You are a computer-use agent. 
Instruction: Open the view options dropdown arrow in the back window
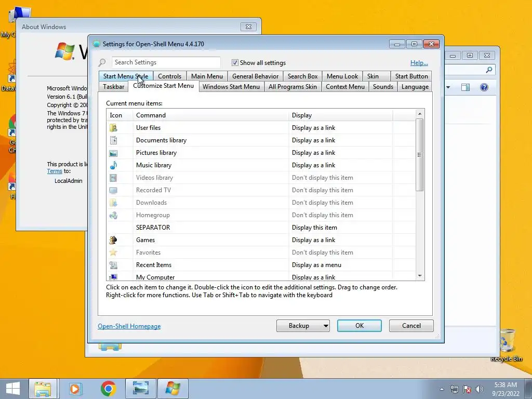point(448,87)
